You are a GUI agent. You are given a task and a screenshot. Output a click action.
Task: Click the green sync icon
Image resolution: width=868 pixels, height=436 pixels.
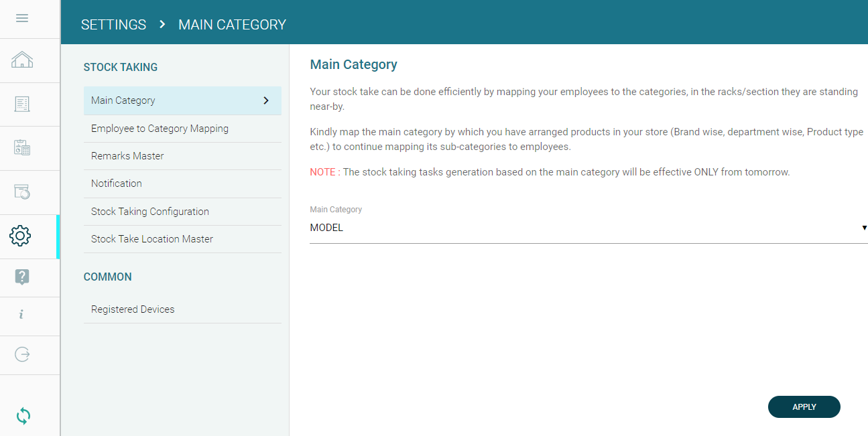pyautogui.click(x=23, y=416)
